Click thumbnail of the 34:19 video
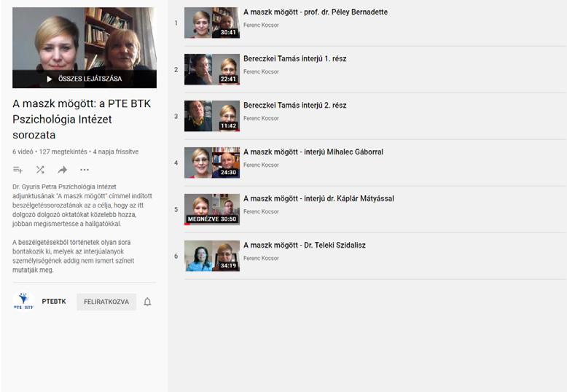Viewport: 567px width, 392px height. tap(212, 256)
